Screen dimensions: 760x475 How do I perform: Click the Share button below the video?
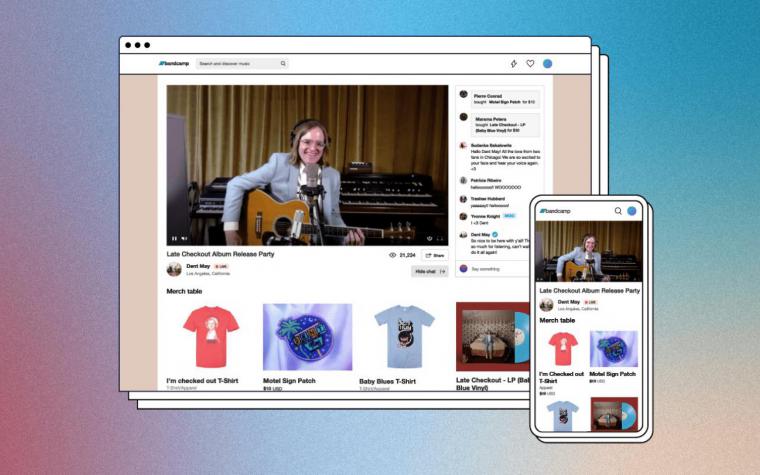tap(435, 255)
